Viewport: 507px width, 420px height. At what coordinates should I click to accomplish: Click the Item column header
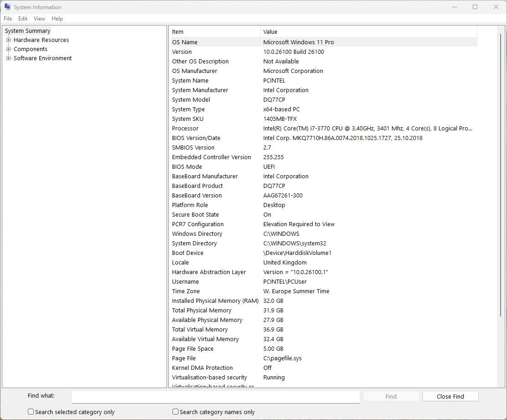coord(215,31)
